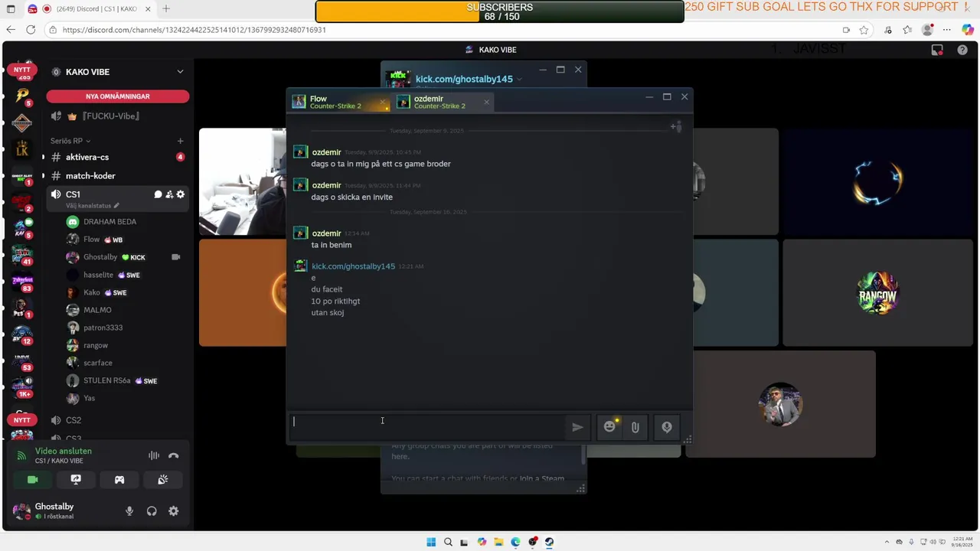The image size is (980, 551).
Task: Open the FUCKU-Vibe voice channel
Action: 118,116
